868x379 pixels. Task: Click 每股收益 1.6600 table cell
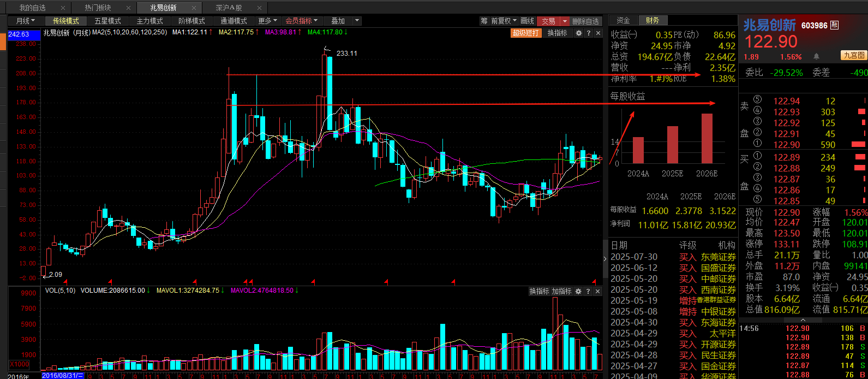point(655,211)
